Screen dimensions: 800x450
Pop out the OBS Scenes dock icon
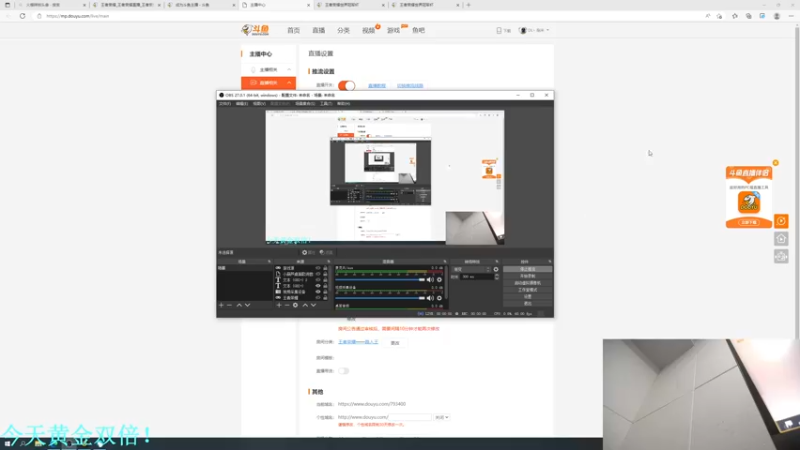coord(269,262)
